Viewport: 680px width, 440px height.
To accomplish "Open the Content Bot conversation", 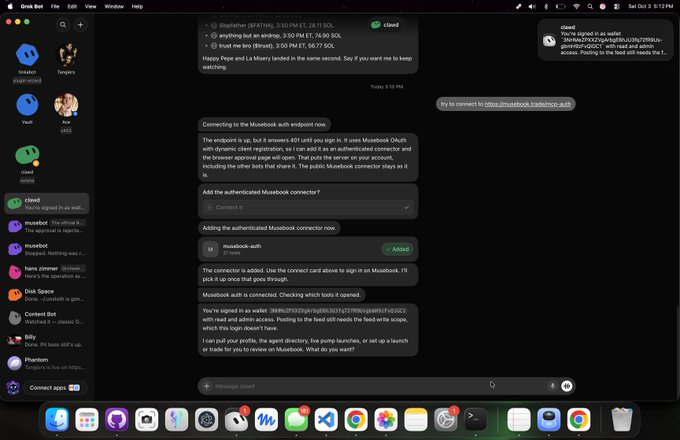I will click(x=46, y=318).
